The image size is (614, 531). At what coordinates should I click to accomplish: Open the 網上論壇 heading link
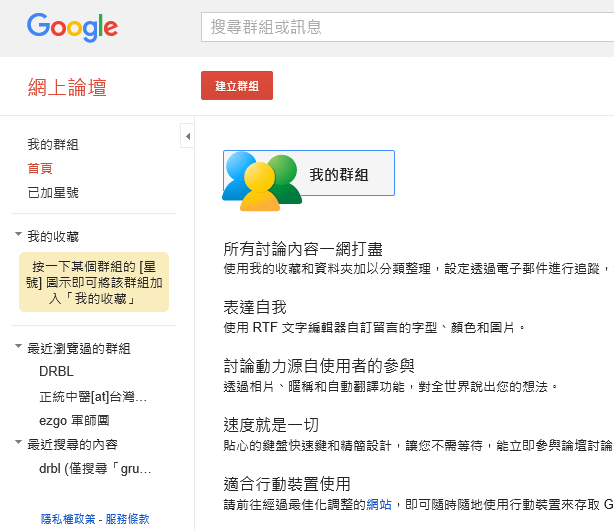(67, 87)
